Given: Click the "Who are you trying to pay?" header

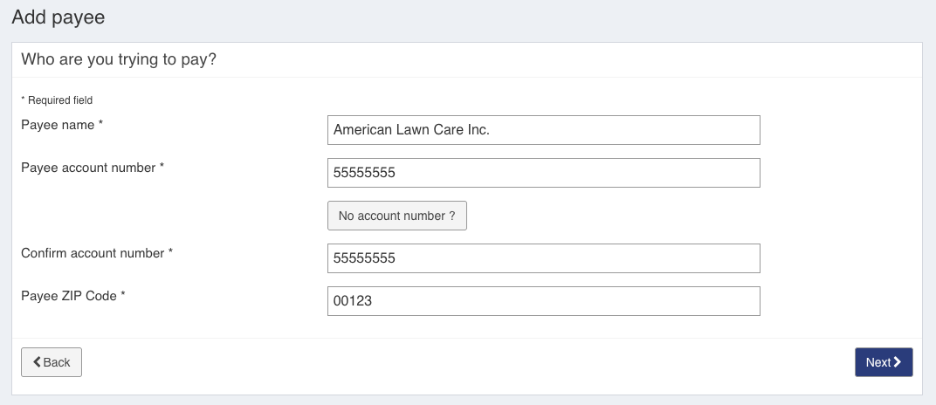Looking at the screenshot, I should (119, 60).
